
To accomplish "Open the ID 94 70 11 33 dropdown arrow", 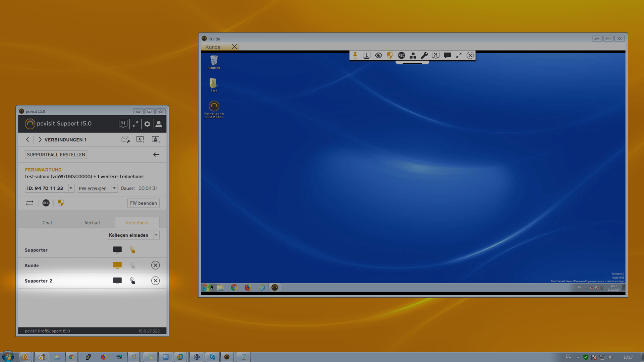I will [x=71, y=188].
